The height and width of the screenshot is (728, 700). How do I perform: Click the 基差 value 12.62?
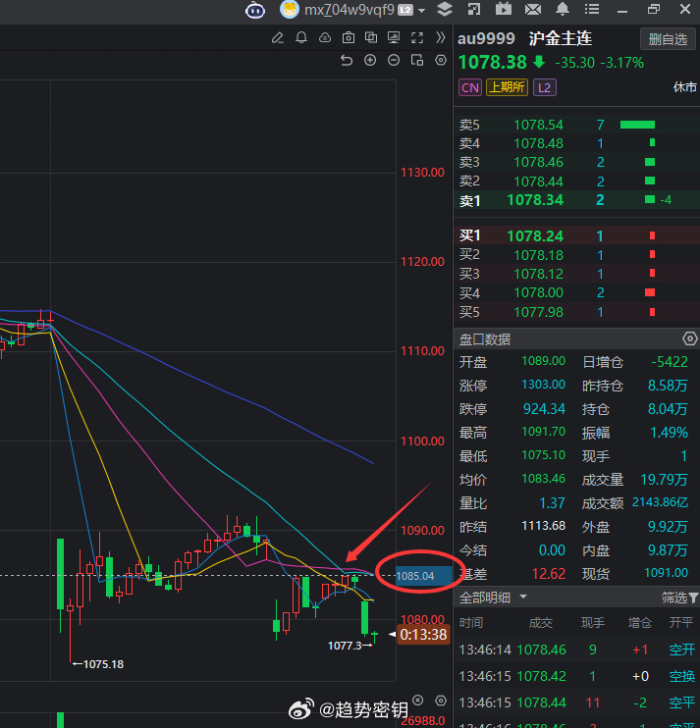(x=549, y=574)
